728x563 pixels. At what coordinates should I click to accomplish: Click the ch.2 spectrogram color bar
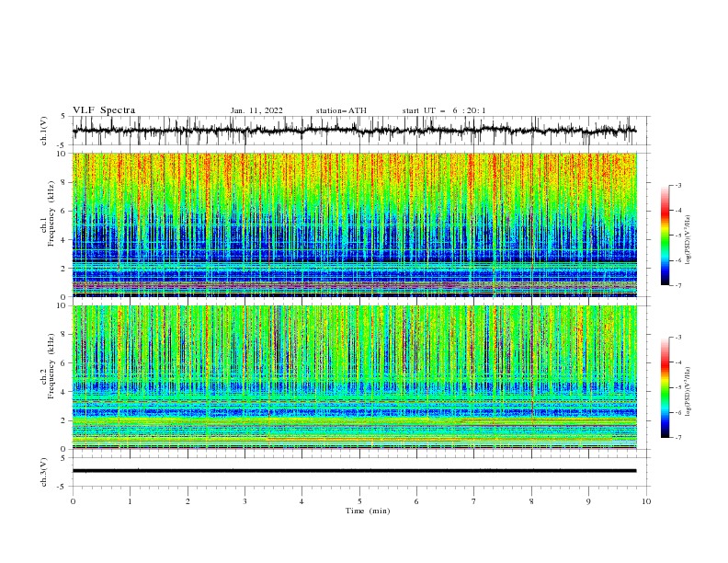pyautogui.click(x=665, y=387)
